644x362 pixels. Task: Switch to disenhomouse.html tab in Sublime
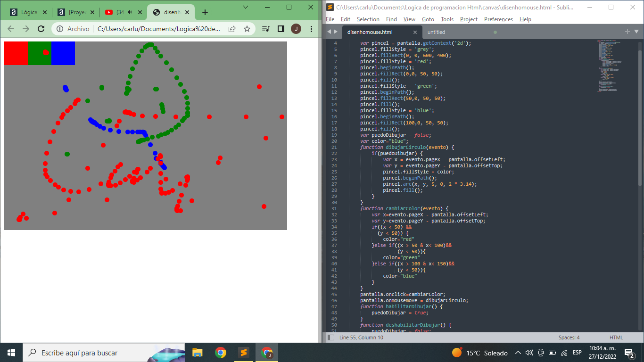tap(370, 32)
